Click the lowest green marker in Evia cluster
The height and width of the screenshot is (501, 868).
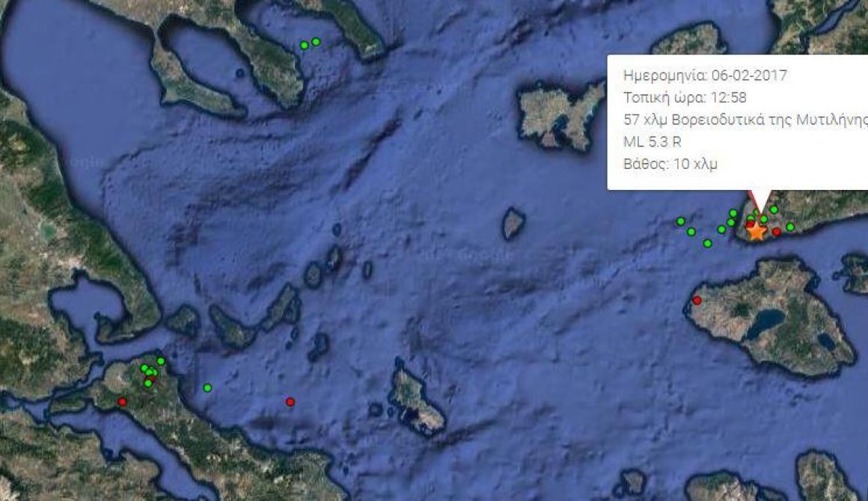(x=148, y=383)
